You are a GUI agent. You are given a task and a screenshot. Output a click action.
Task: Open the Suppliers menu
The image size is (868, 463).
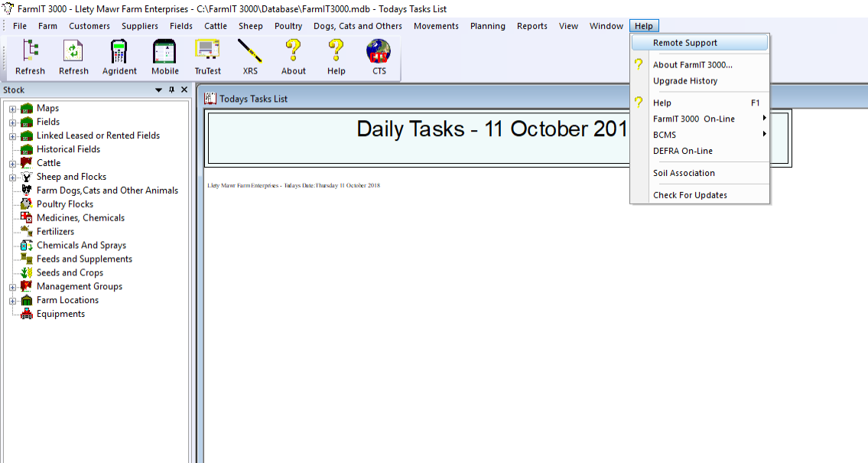(139, 26)
